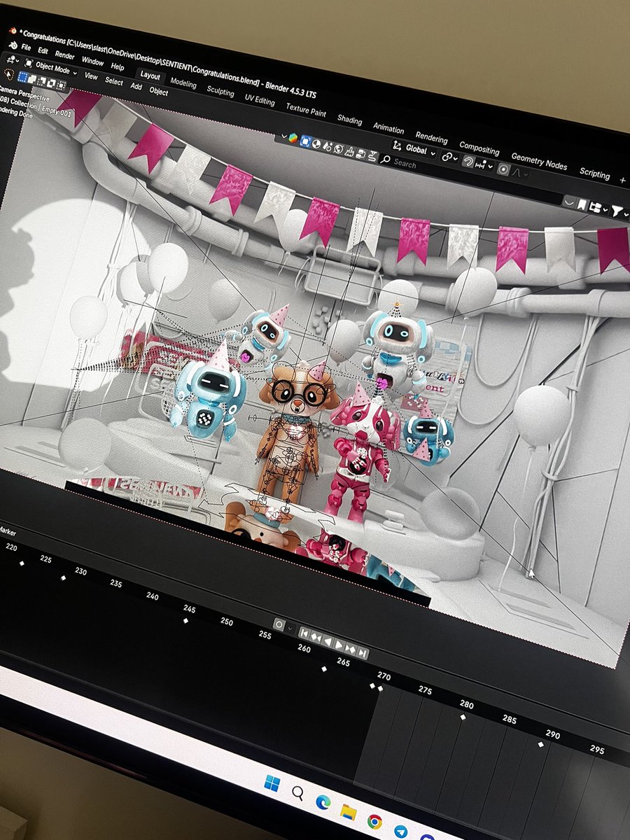630x840 pixels.
Task: Switch to the Texture Paint workspace tab
Action: [x=306, y=110]
